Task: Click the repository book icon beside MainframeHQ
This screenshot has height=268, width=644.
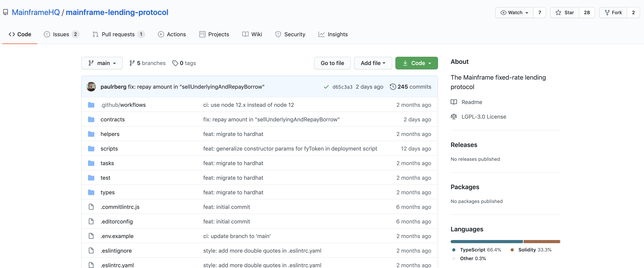Action: point(6,12)
